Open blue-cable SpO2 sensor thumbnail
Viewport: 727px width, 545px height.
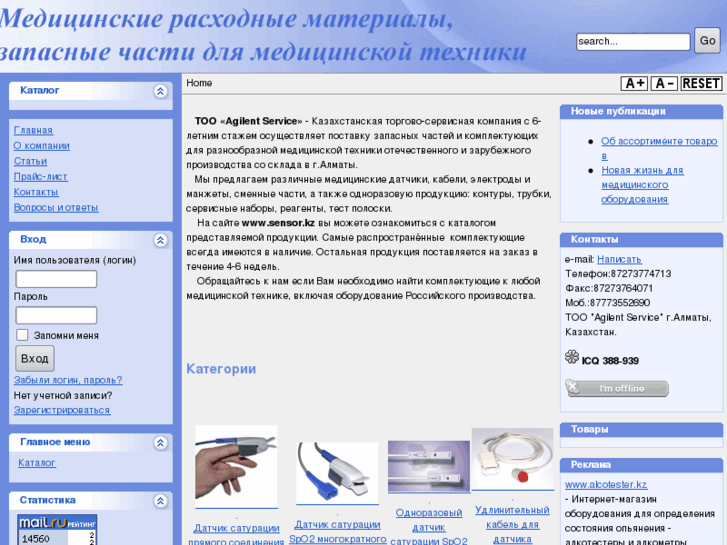pos(337,473)
